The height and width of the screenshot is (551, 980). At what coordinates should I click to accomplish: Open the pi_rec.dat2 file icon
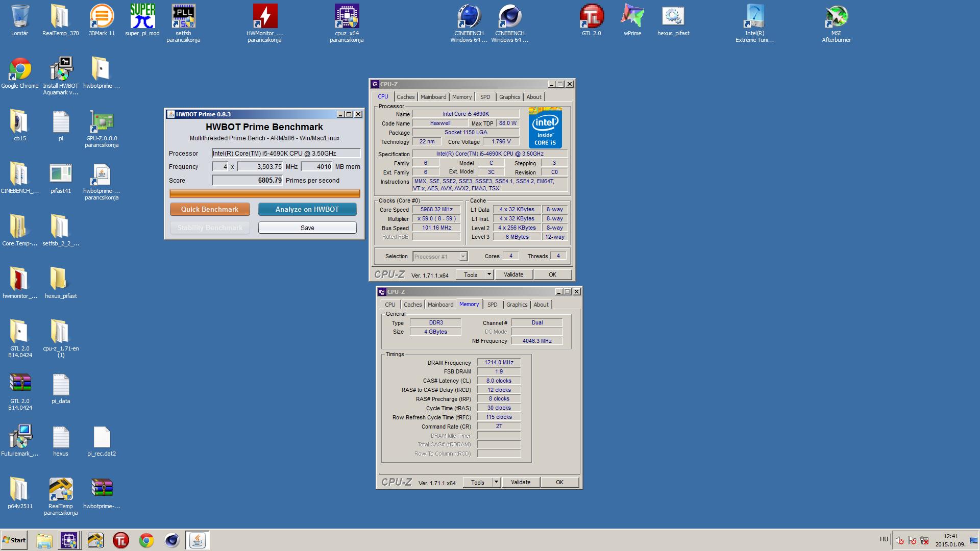pos(102,437)
